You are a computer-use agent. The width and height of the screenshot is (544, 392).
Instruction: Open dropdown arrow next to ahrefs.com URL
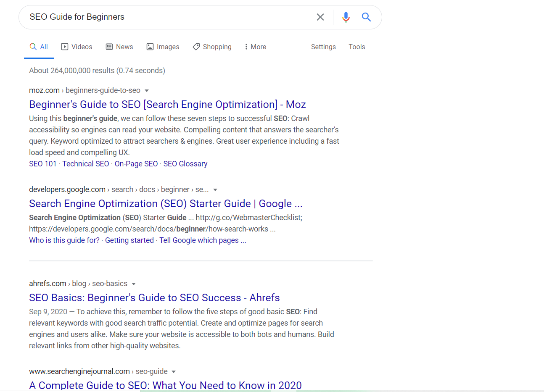[134, 284]
